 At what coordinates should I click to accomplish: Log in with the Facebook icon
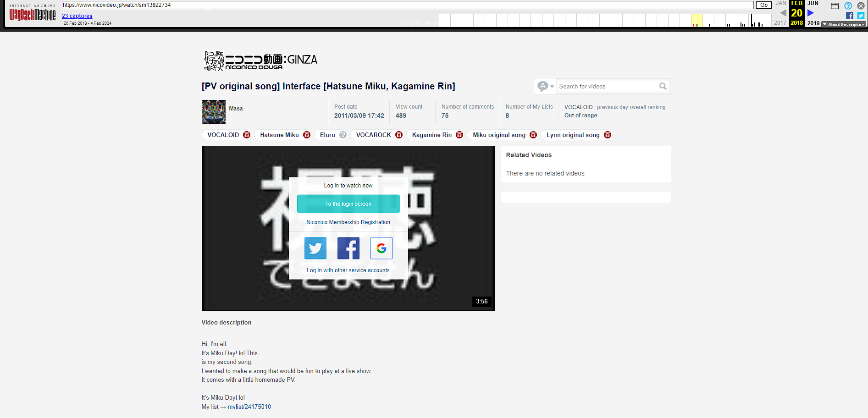[348, 248]
